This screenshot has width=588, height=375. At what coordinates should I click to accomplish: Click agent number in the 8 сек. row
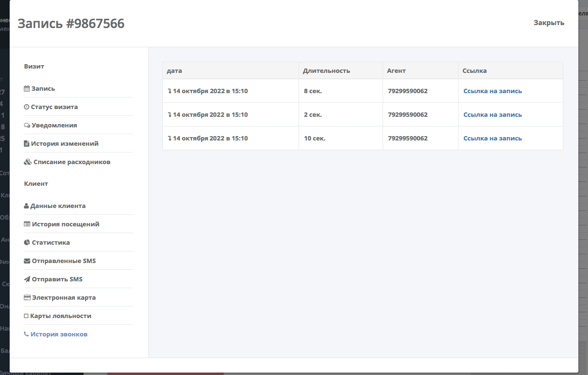pos(407,91)
